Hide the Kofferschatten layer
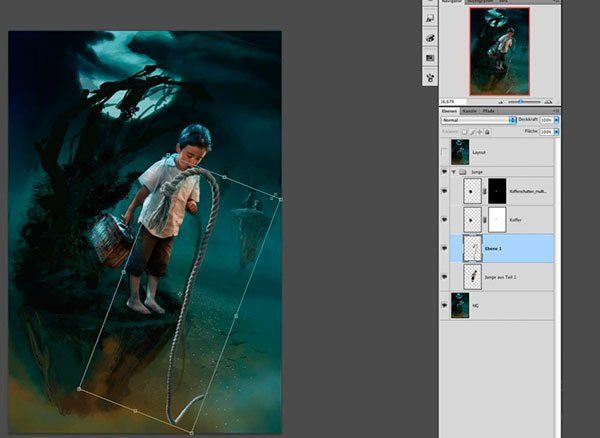The image size is (600, 438). click(444, 191)
